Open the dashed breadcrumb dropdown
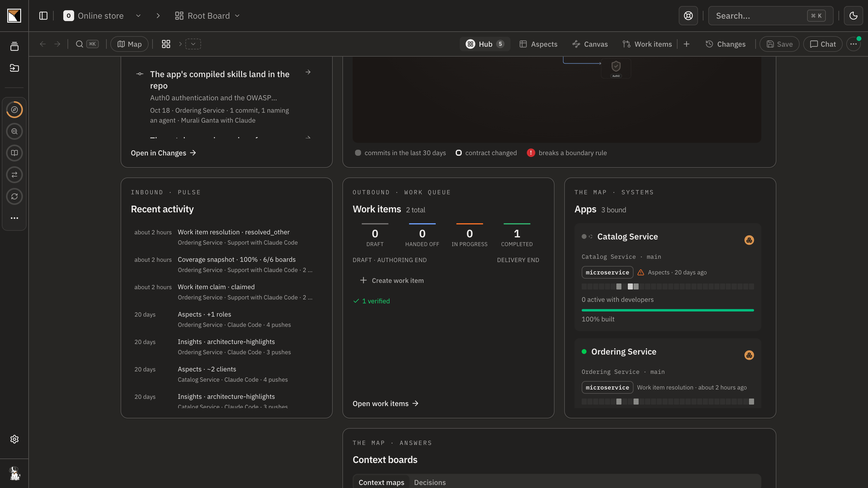Image resolution: width=868 pixels, height=488 pixels. [193, 44]
